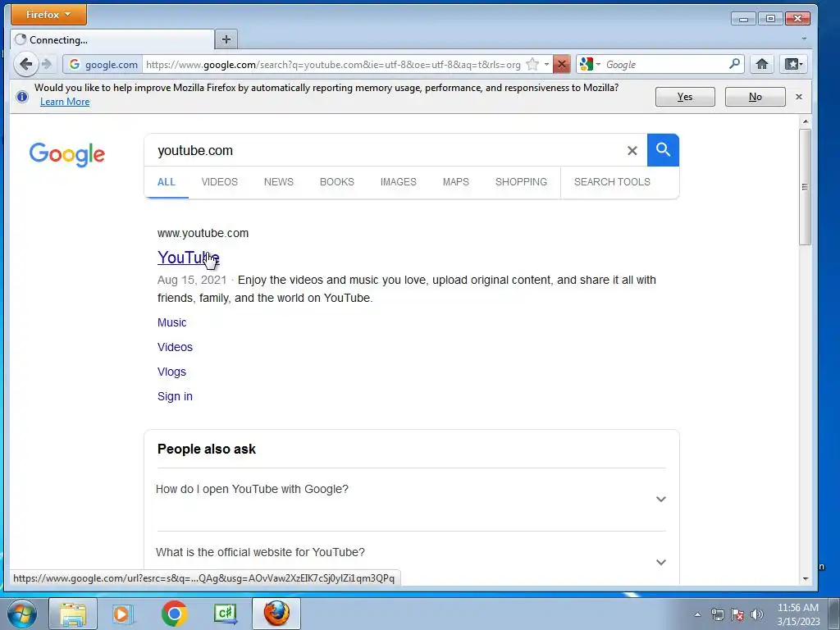Open a new tab with the plus button
The image size is (840, 630).
coord(226,39)
